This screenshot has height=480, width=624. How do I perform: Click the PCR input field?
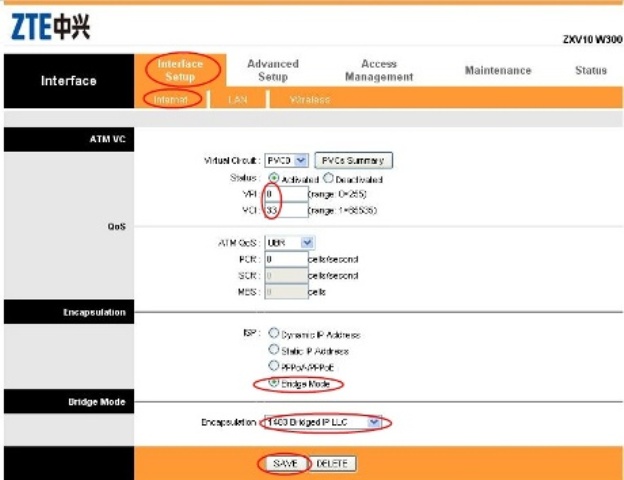point(286,260)
